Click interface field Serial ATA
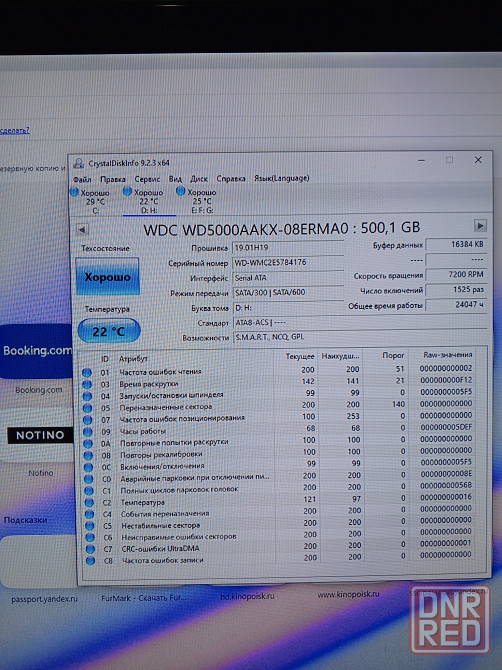Image resolution: width=502 pixels, height=670 pixels. pyautogui.click(x=288, y=278)
